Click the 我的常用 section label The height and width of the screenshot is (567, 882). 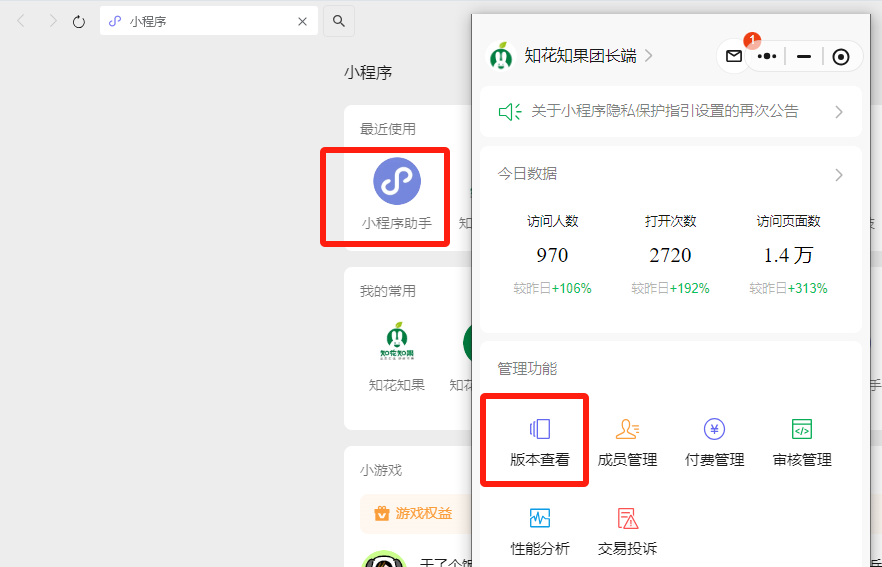388,291
